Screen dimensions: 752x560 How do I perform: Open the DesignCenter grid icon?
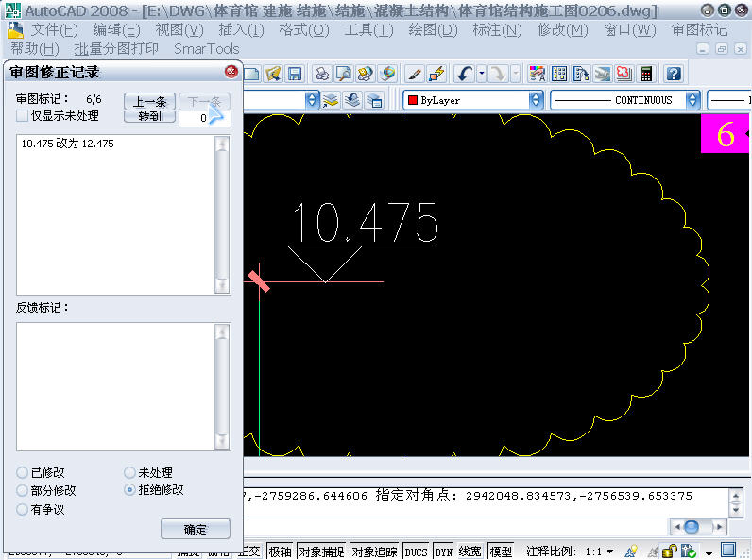(559, 74)
